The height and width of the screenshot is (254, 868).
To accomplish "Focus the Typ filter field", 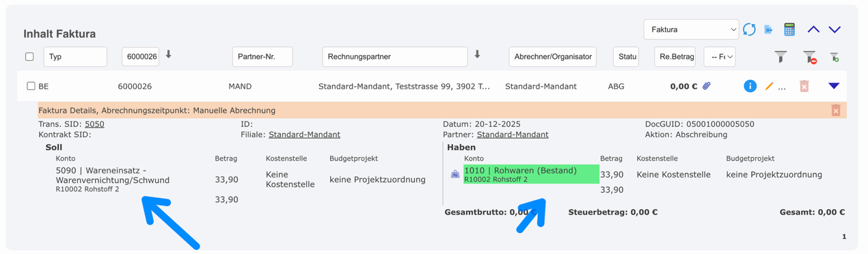I will [75, 57].
